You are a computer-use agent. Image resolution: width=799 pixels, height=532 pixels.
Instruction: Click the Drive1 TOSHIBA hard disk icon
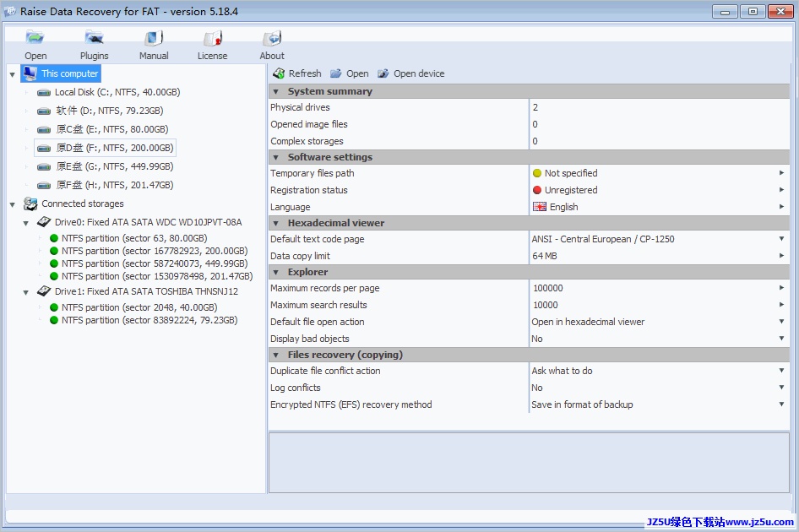click(44, 291)
